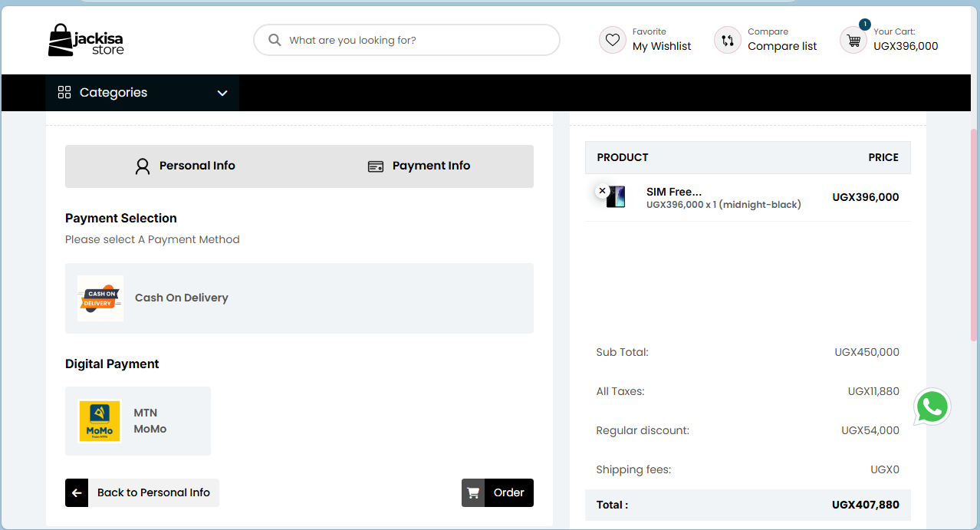Open the Compare list arrows icon
This screenshot has height=530, width=980.
point(727,39)
